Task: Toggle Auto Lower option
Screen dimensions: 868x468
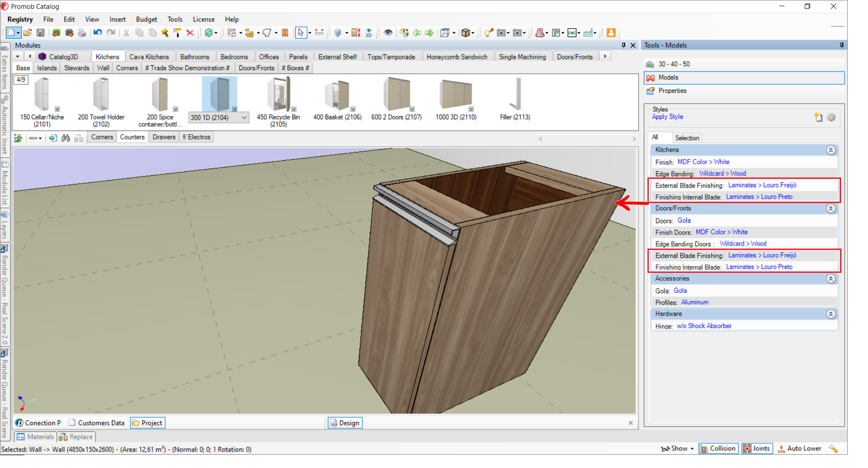Action: pos(799,449)
